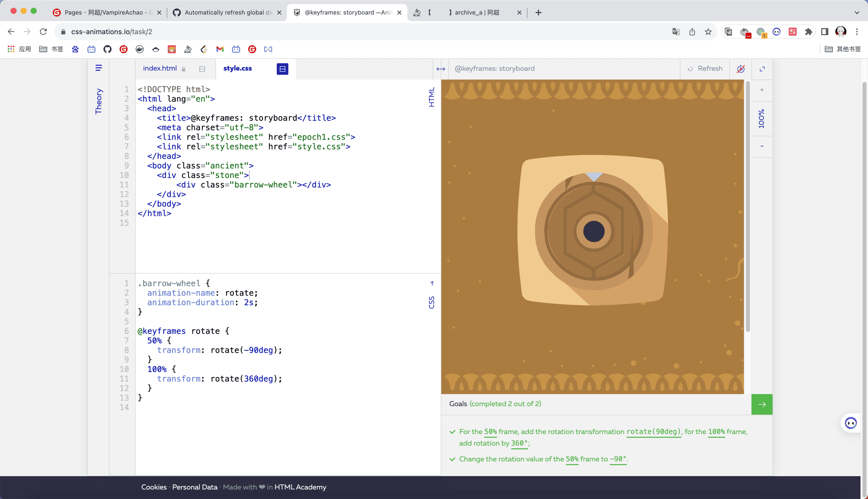Bookmark this page with star icon
This screenshot has height=499, width=868.
pos(708,32)
